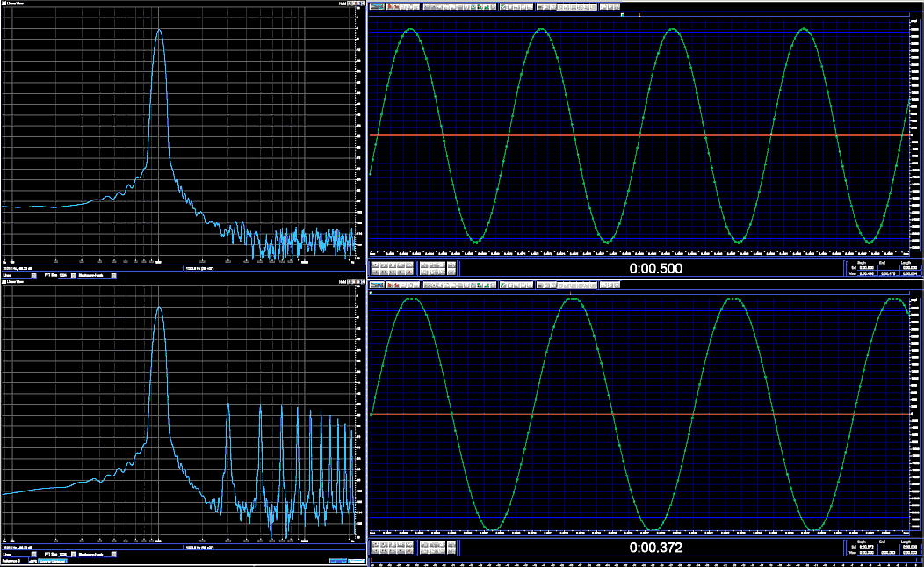The image size is (924, 567).
Task: Click the horizontal zoom in icon under the lower waveform
Action: (x=424, y=544)
